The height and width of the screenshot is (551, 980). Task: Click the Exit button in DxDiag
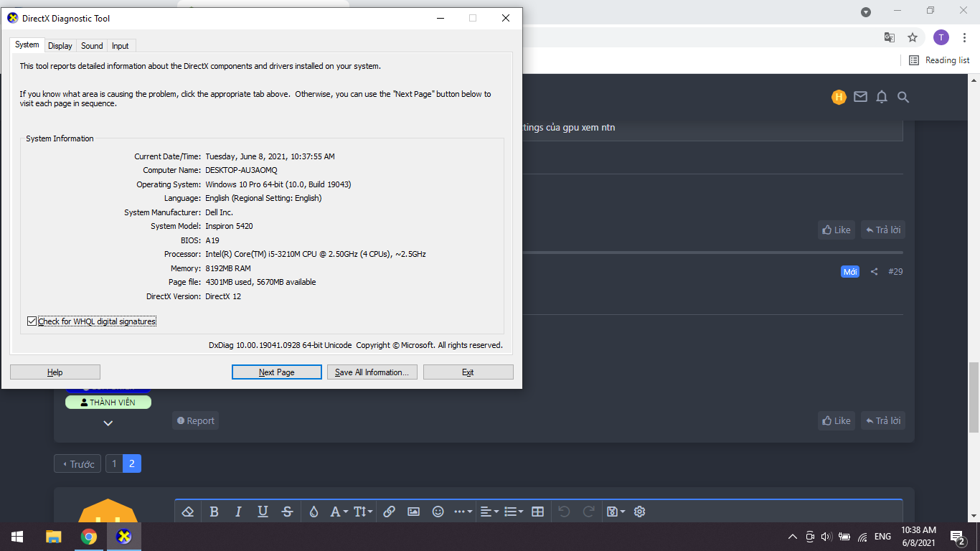click(x=468, y=372)
